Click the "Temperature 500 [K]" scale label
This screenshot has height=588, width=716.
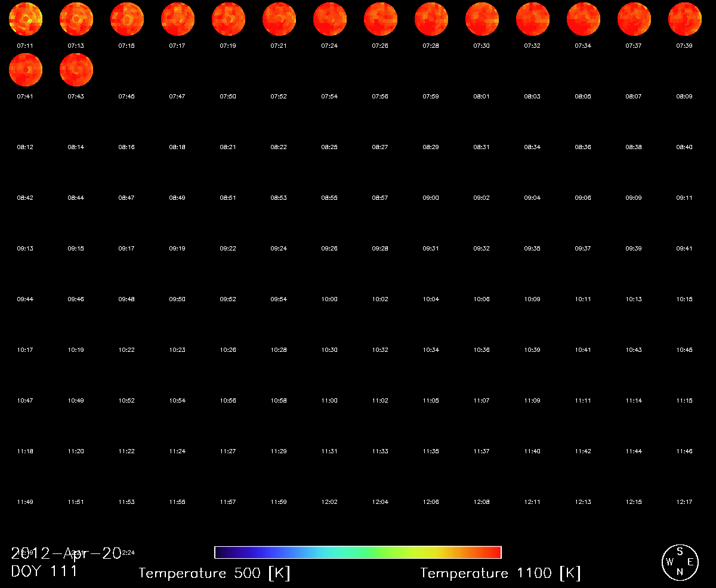point(215,574)
